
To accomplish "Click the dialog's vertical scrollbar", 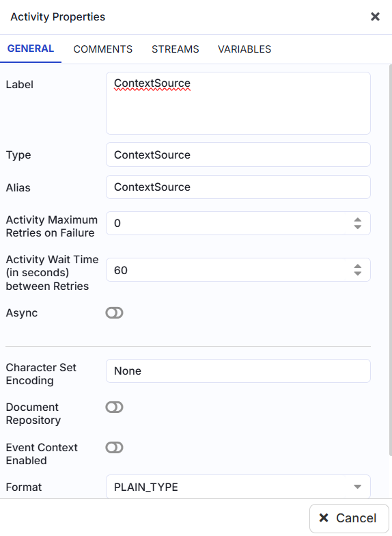I will 391,260.
